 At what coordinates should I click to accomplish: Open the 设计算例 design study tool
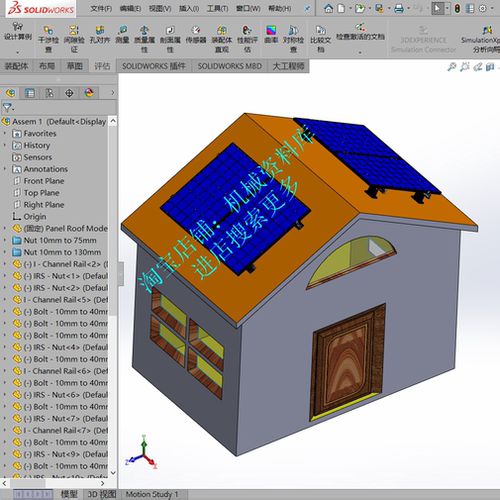[18, 32]
